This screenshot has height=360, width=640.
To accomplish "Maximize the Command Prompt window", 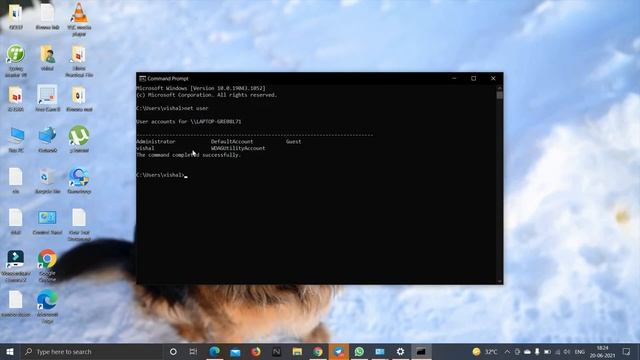I will click(473, 78).
